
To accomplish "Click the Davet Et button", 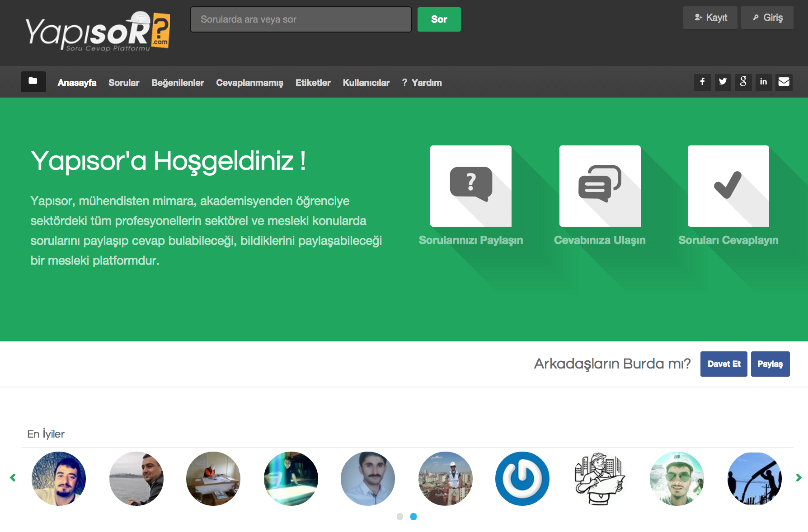I will pyautogui.click(x=723, y=364).
